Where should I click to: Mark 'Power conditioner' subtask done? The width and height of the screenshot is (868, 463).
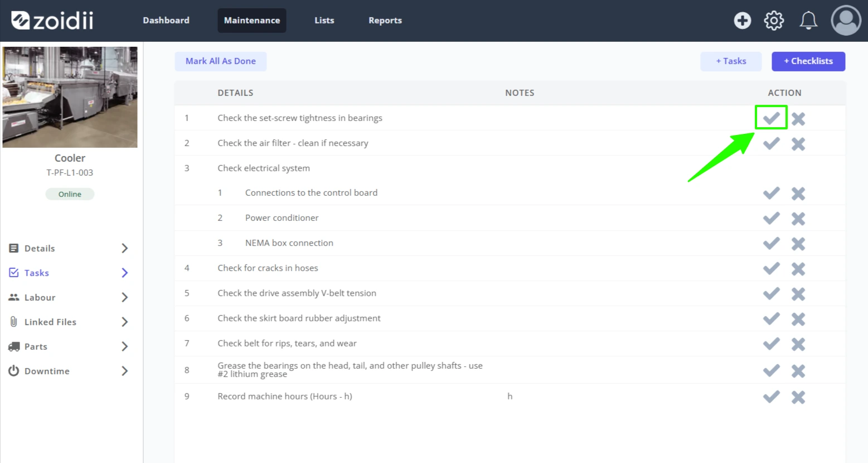point(772,218)
